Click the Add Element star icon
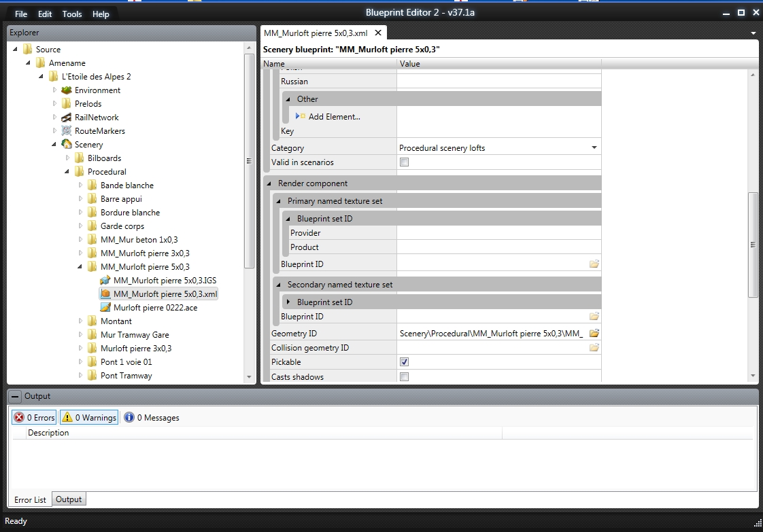The height and width of the screenshot is (532, 763). pos(302,116)
